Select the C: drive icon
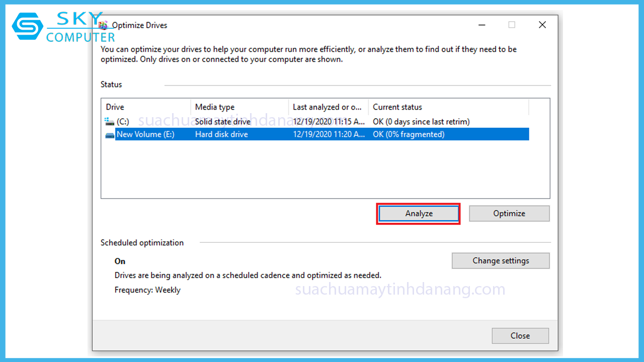This screenshot has height=362, width=644. (x=110, y=122)
